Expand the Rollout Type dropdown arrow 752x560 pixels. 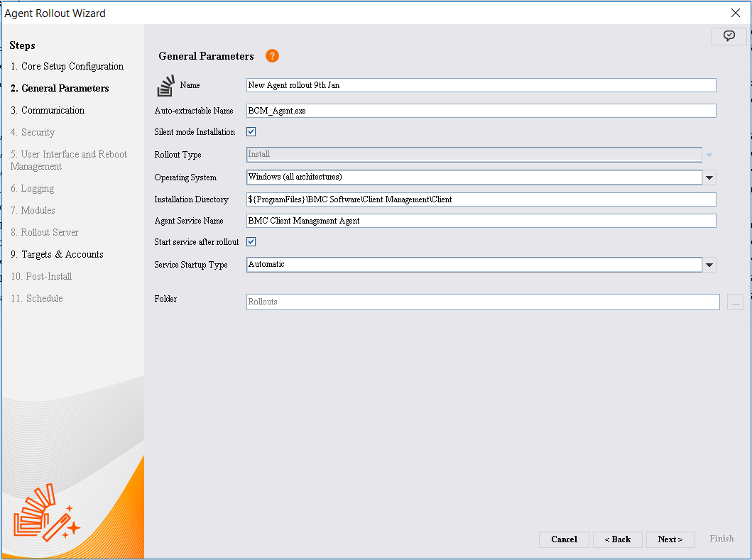click(x=709, y=155)
